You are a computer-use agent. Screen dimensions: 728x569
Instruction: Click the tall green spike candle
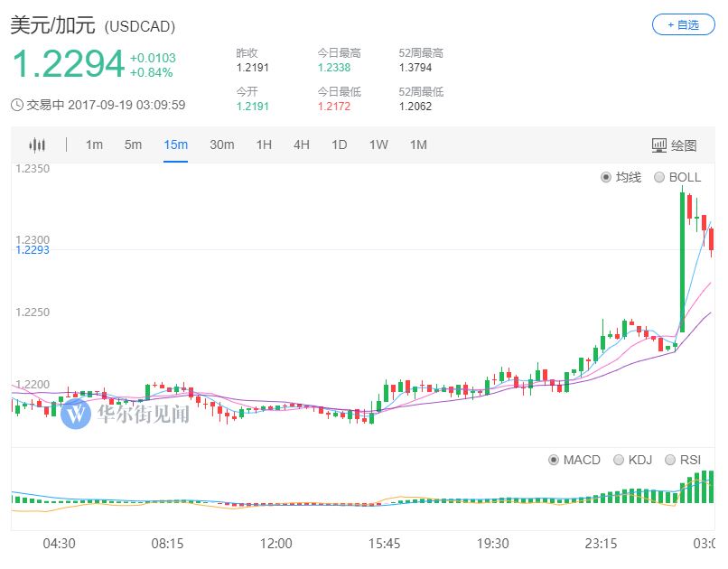tap(682, 262)
